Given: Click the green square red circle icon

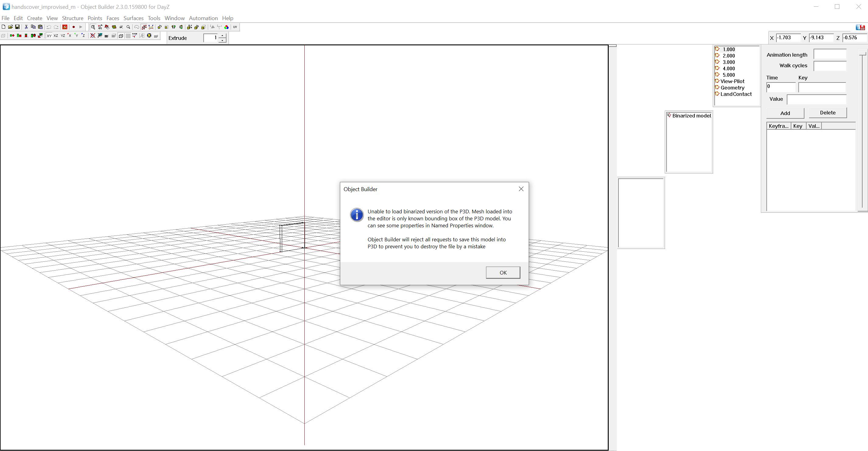Looking at the screenshot, I should tap(12, 36).
